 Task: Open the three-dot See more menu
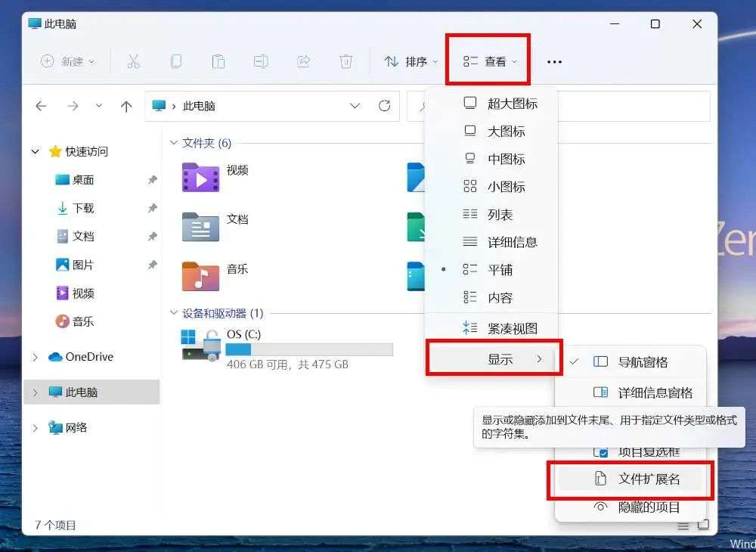coord(554,62)
